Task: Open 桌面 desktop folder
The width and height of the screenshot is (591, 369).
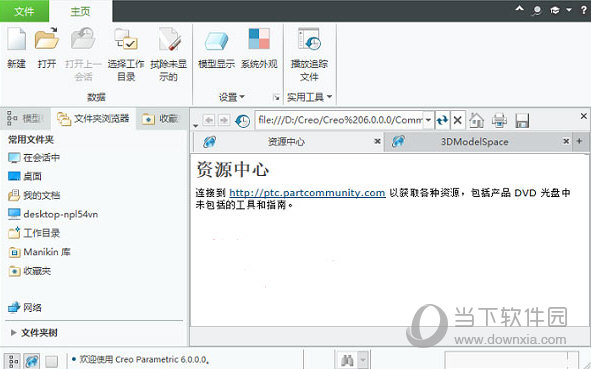Action: [25, 176]
